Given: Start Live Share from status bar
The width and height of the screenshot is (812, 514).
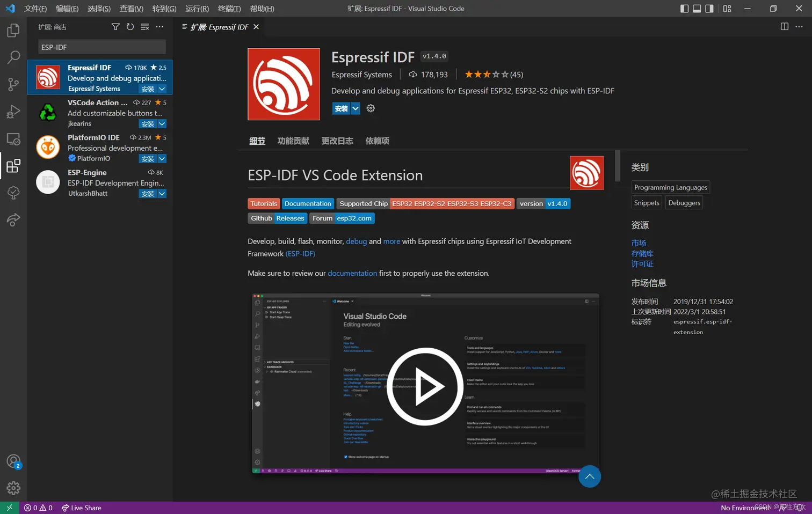Looking at the screenshot, I should 81,508.
